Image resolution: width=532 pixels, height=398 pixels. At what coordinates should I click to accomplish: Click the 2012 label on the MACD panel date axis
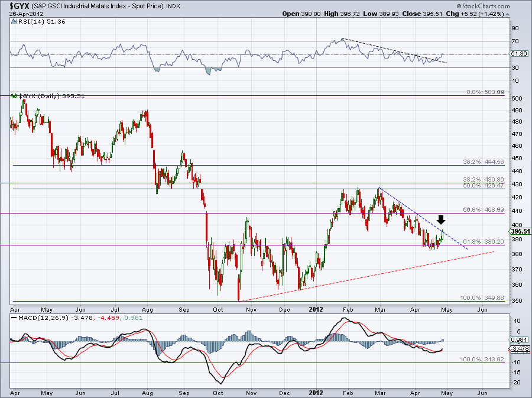click(x=316, y=393)
